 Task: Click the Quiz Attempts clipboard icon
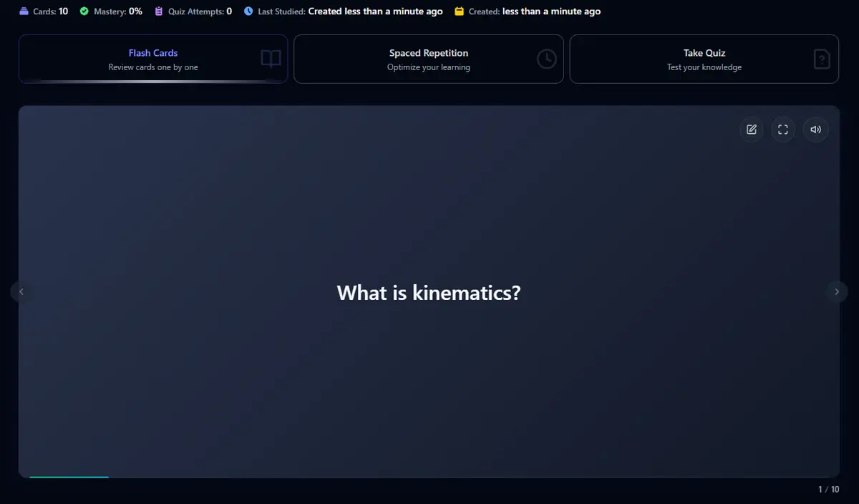159,11
